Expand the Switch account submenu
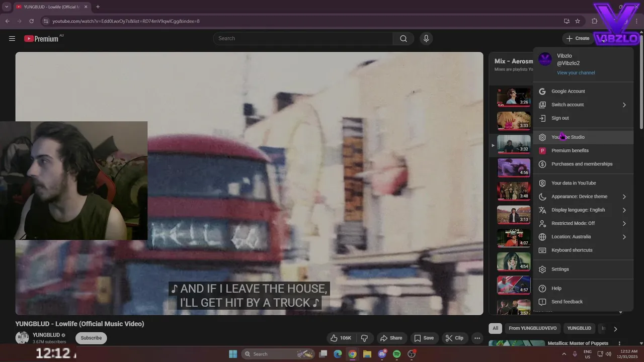This screenshot has height=362, width=644. [583, 105]
